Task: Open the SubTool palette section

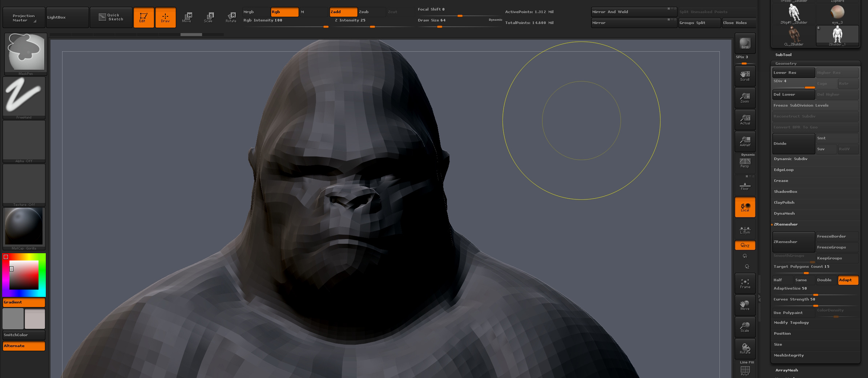Action: click(783, 55)
